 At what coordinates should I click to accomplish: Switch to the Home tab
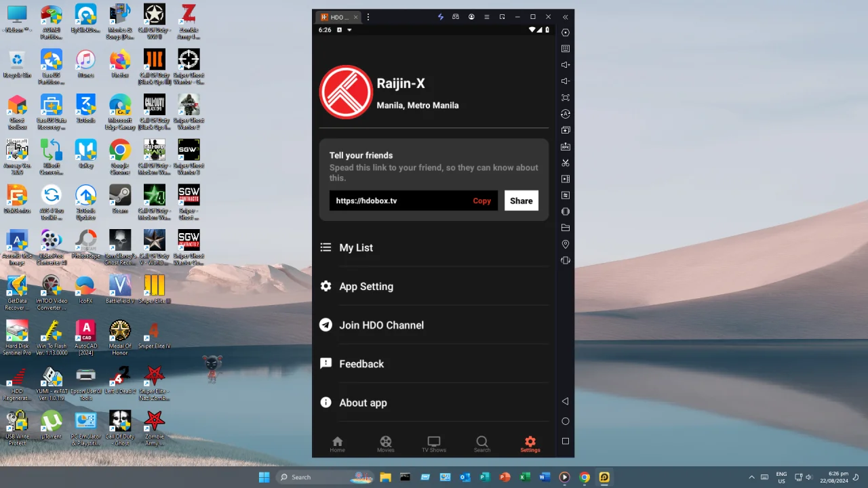click(337, 445)
